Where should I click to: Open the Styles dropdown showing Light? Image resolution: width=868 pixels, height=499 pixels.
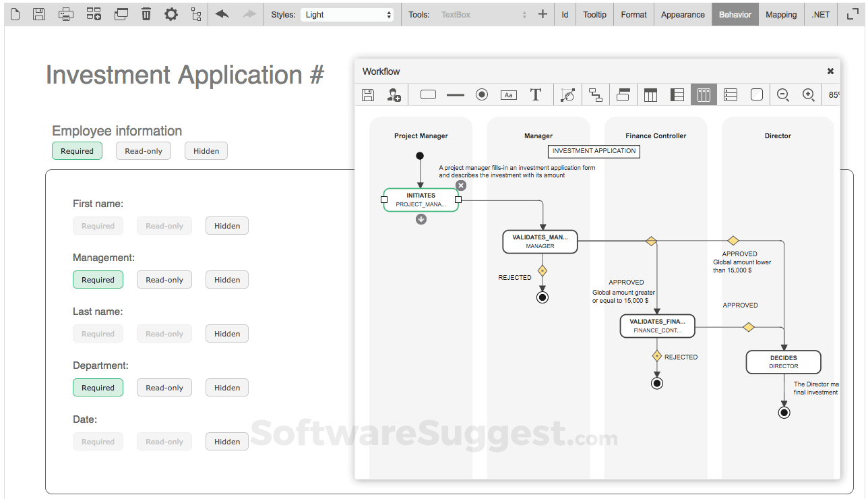[x=347, y=13]
